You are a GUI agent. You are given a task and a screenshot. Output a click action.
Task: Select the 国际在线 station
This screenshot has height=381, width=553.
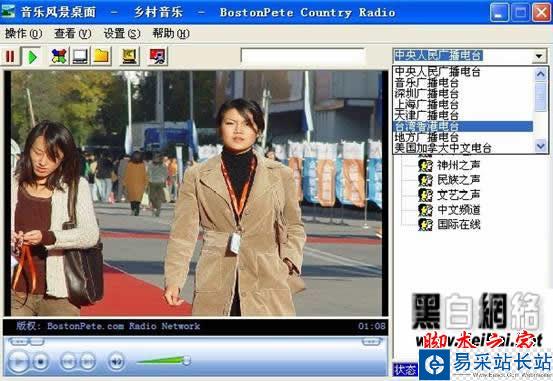tap(458, 224)
